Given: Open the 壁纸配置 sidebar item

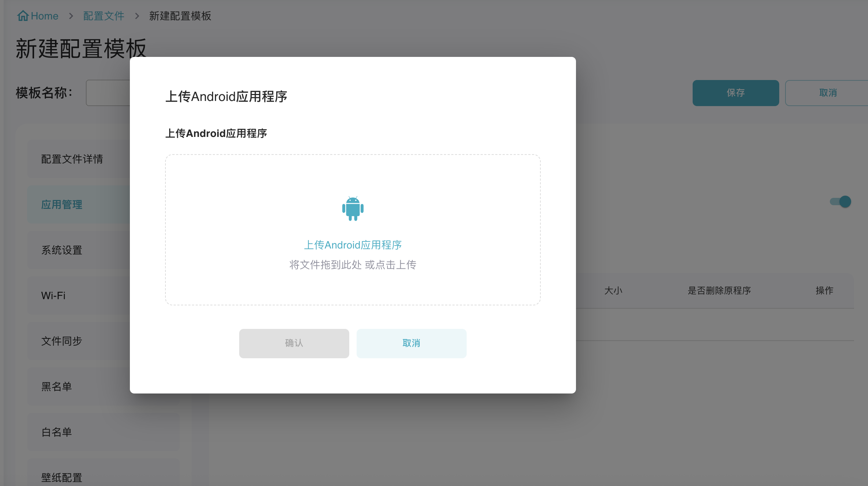Looking at the screenshot, I should [62, 477].
